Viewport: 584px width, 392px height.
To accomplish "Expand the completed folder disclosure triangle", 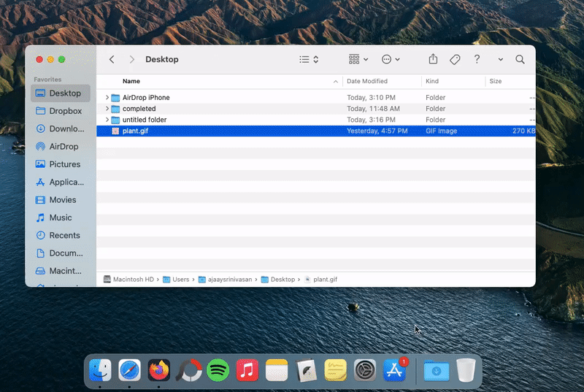I will pyautogui.click(x=107, y=109).
